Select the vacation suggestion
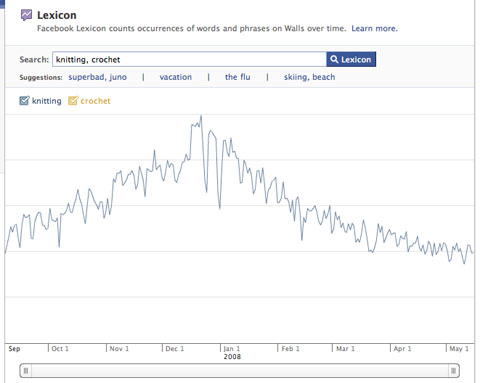 click(176, 77)
